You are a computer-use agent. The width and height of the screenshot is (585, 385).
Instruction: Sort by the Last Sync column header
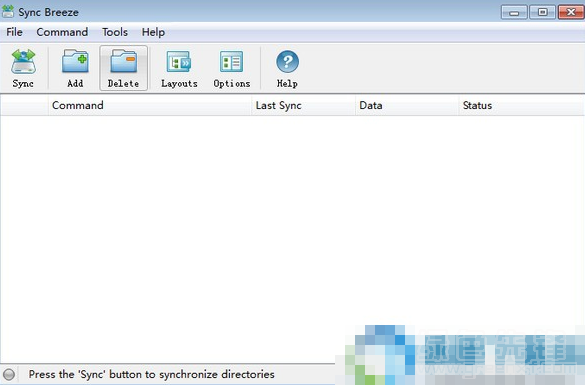[x=303, y=106]
